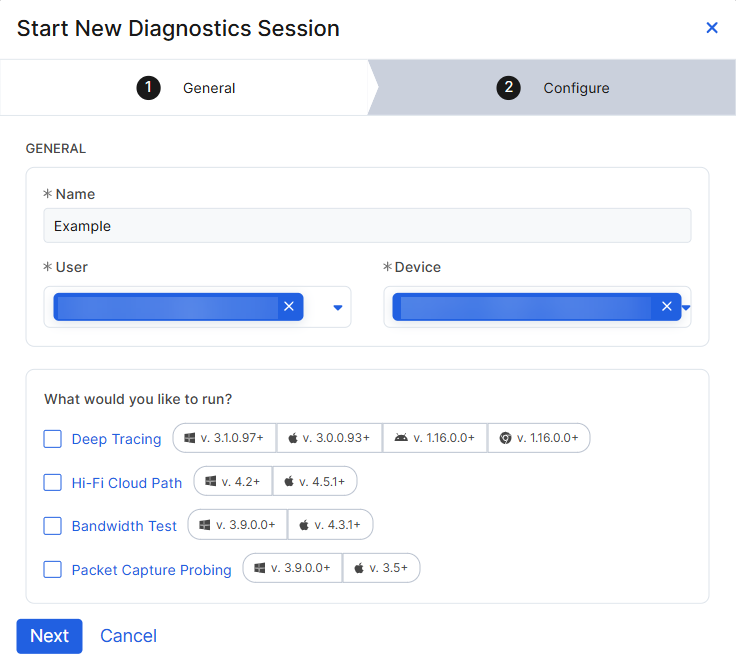Click the Windows badge for Hi-Fi Cloud Path
The height and width of the screenshot is (665, 736).
tap(232, 481)
